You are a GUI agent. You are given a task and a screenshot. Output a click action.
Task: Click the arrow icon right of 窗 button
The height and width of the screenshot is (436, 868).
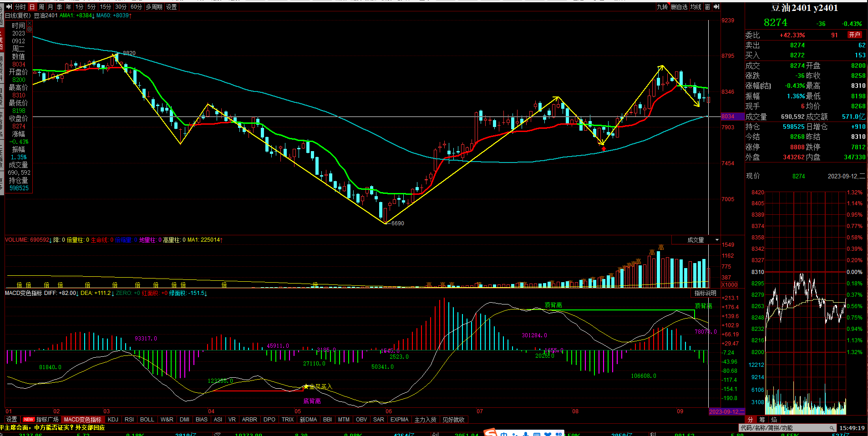716,7
